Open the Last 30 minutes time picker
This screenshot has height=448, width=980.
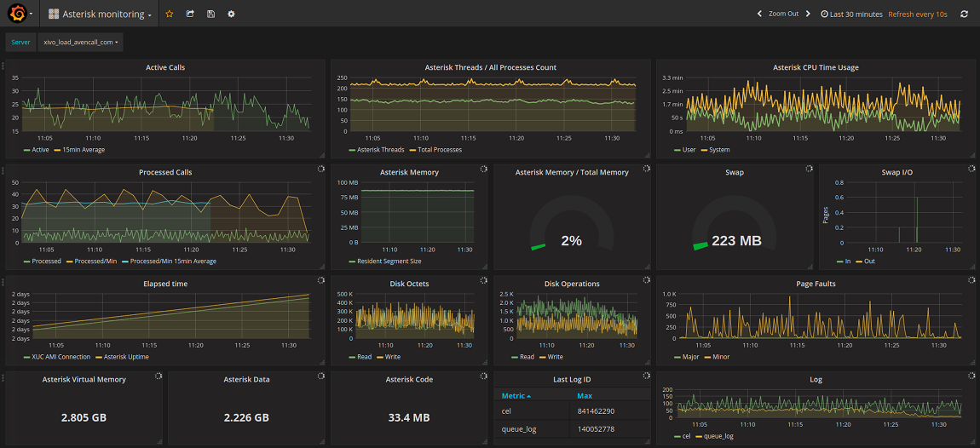coord(851,14)
